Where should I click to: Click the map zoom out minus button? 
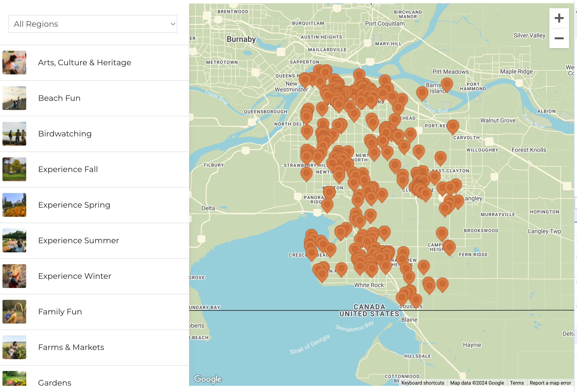559,38
